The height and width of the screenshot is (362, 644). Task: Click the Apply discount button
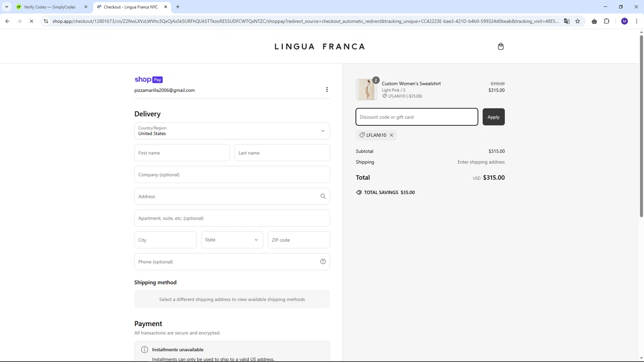(493, 117)
